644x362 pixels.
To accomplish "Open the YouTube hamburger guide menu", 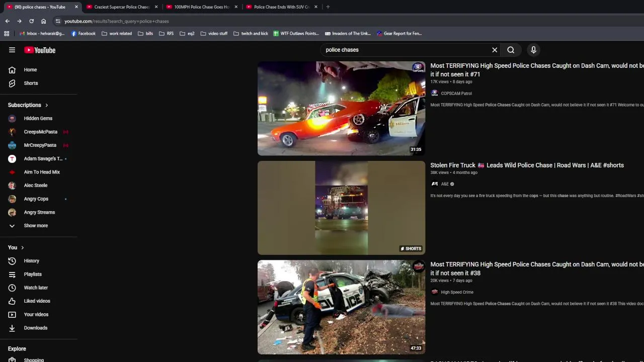I will click(12, 50).
